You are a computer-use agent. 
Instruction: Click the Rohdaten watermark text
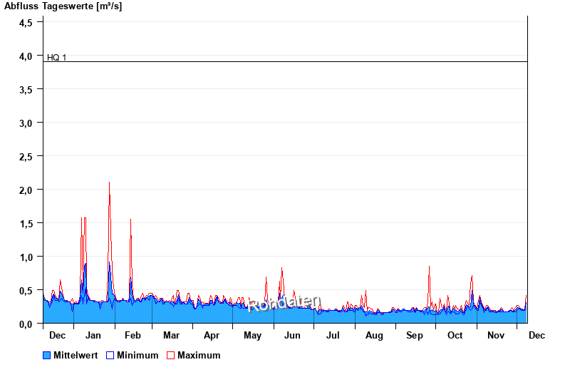pyautogui.click(x=284, y=304)
